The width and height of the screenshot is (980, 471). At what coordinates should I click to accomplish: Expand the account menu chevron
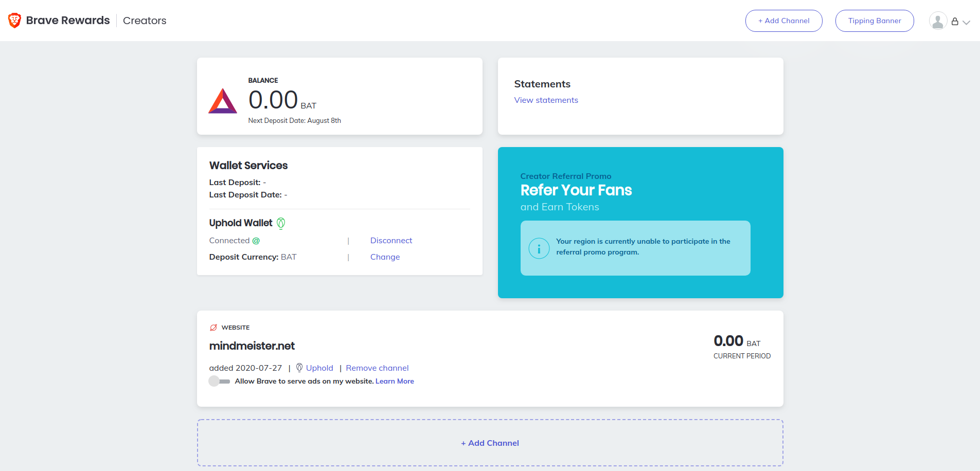pos(966,22)
